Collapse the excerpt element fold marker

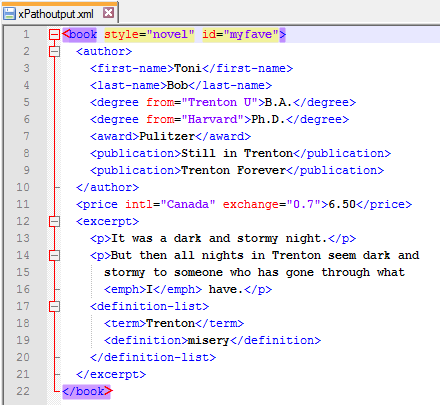tap(54, 221)
